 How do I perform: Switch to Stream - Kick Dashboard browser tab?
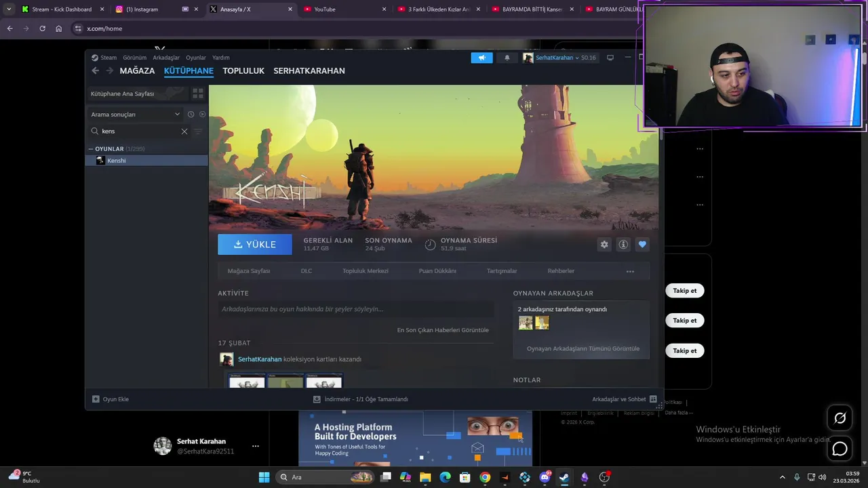(x=61, y=9)
